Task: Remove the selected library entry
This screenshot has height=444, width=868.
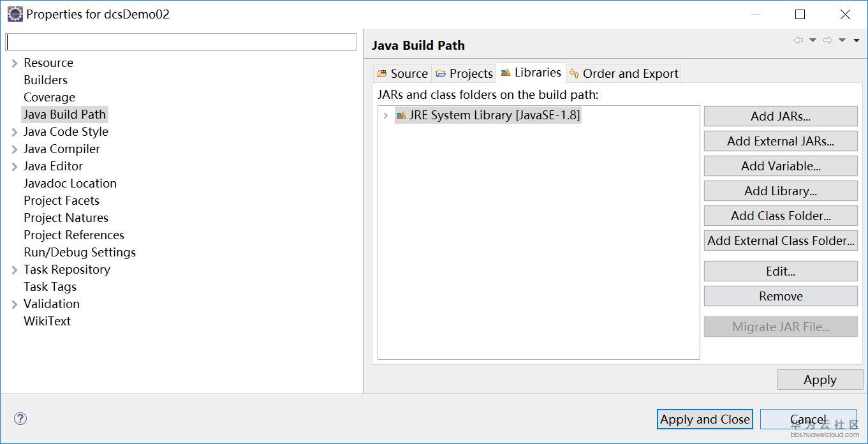Action: pyautogui.click(x=781, y=296)
